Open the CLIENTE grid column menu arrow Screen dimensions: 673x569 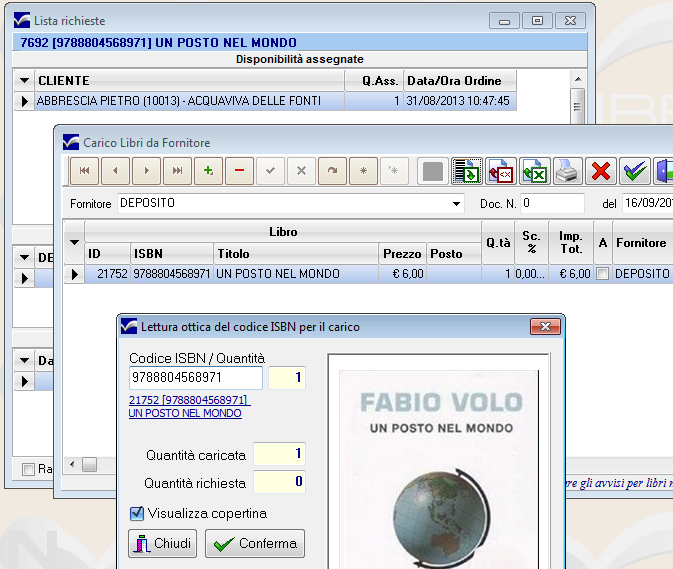click(24, 80)
